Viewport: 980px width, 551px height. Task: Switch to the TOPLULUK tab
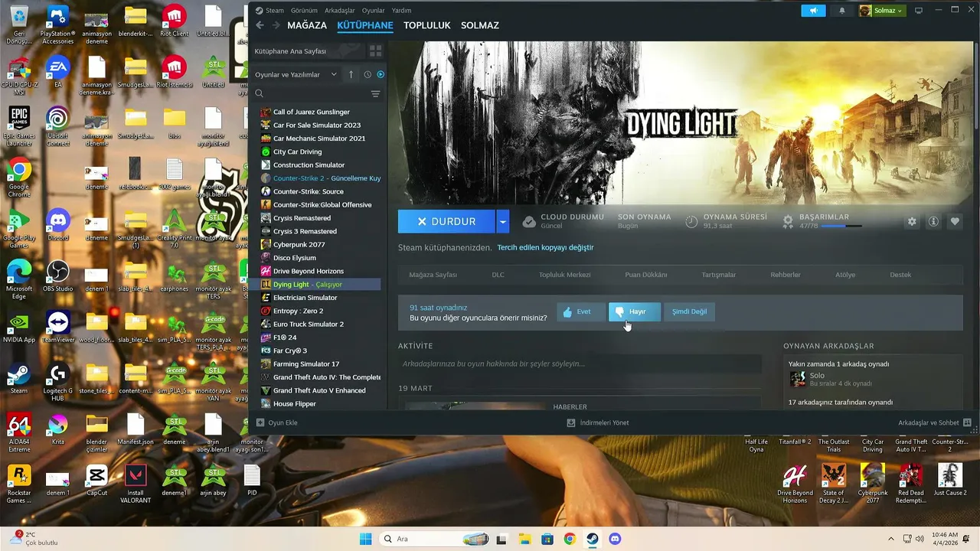tap(427, 25)
